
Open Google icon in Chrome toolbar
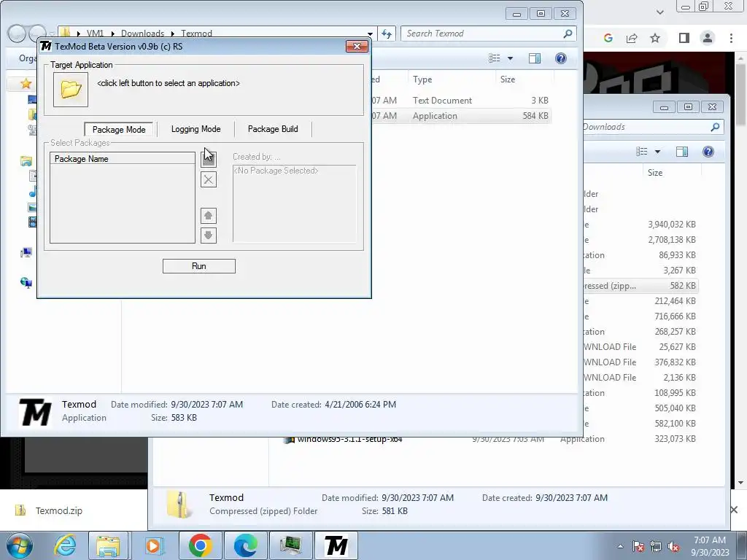tap(608, 38)
